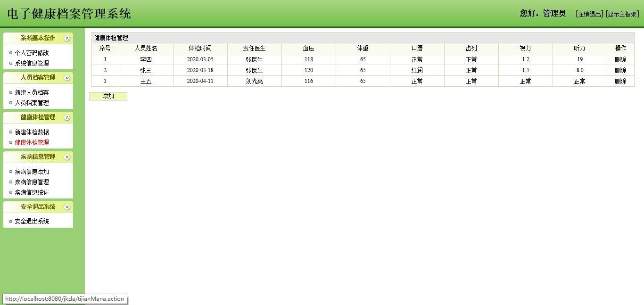
Task: Click blood pressure value 116
Action: pyautogui.click(x=309, y=81)
